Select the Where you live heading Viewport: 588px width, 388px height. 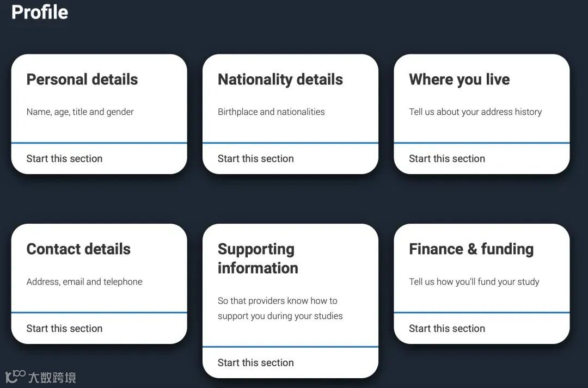pos(459,79)
